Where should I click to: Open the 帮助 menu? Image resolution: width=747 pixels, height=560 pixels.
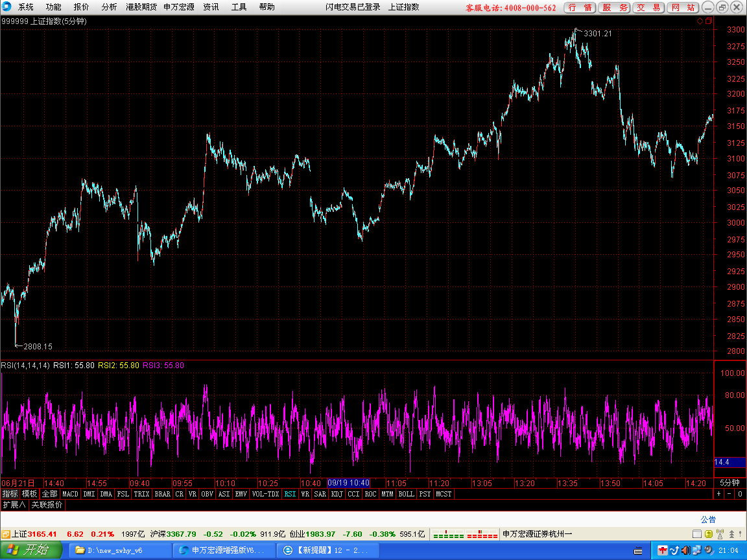click(x=267, y=6)
